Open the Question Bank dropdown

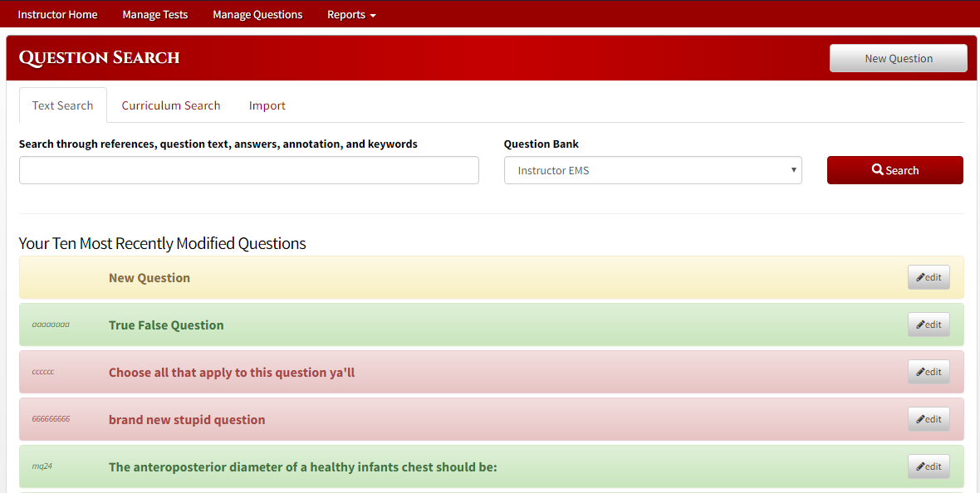(x=653, y=170)
